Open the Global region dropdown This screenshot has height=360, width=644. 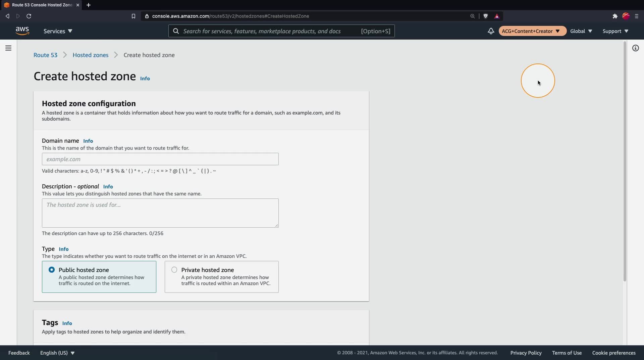click(581, 31)
